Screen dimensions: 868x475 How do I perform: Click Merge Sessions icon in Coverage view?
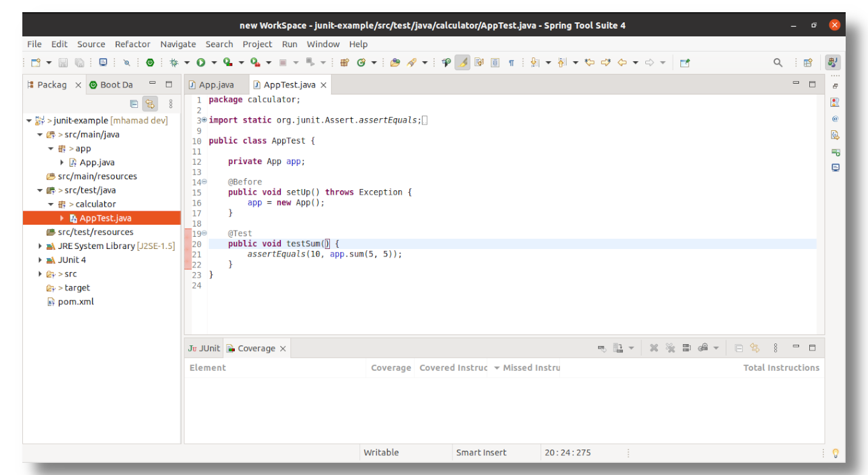pyautogui.click(x=687, y=348)
